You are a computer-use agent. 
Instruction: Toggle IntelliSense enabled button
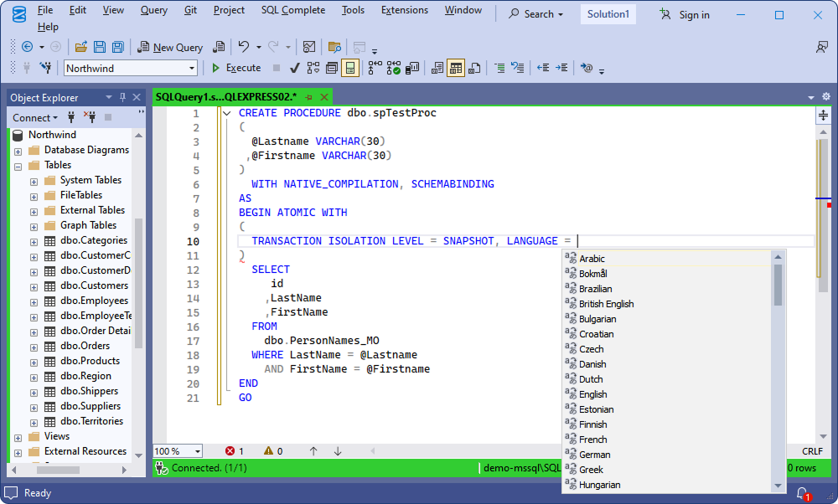click(350, 68)
